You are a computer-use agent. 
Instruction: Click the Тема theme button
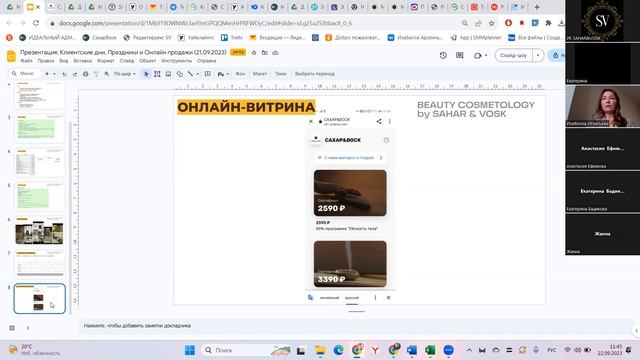coord(280,74)
